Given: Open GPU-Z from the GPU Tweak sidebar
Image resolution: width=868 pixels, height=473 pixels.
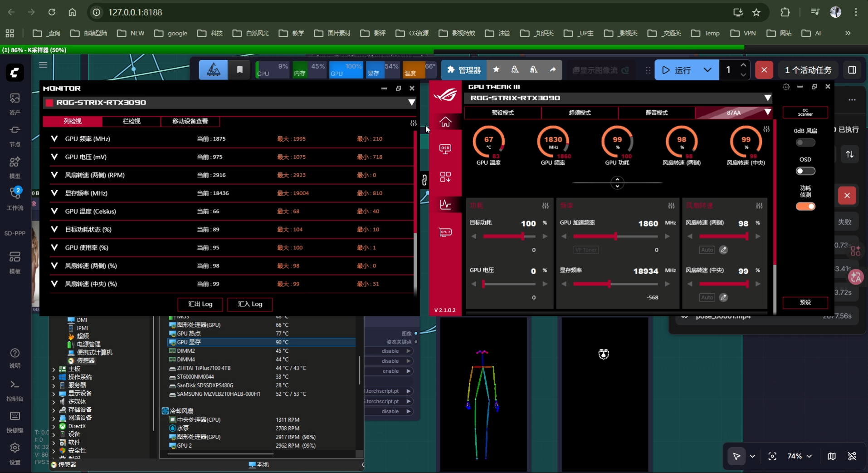Looking at the screenshot, I should click(445, 232).
